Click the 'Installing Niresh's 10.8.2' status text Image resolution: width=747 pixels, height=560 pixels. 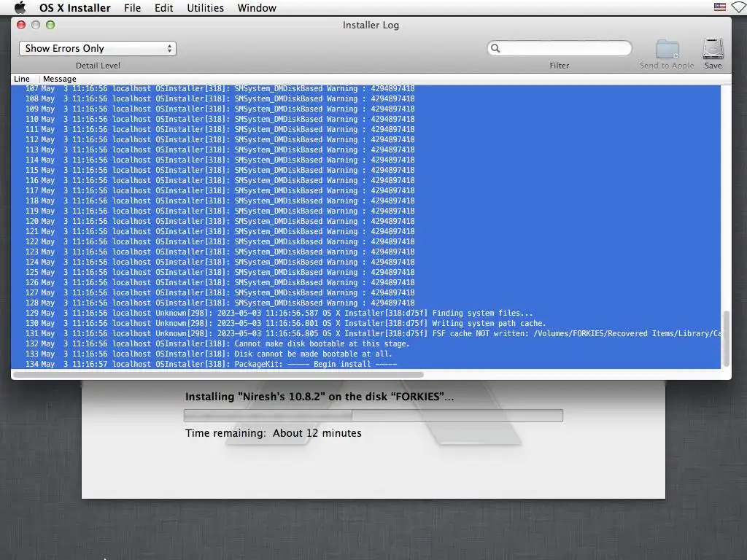320,397
